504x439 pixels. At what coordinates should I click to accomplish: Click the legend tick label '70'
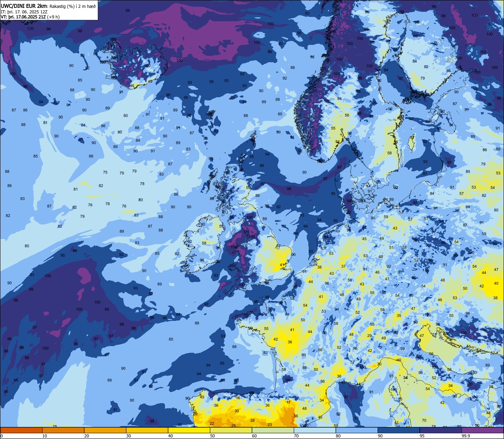(296, 436)
